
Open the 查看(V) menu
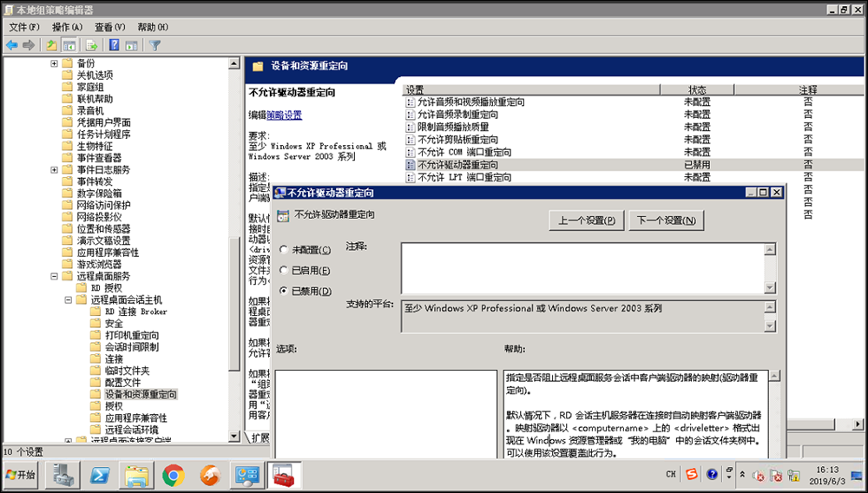pyautogui.click(x=109, y=28)
